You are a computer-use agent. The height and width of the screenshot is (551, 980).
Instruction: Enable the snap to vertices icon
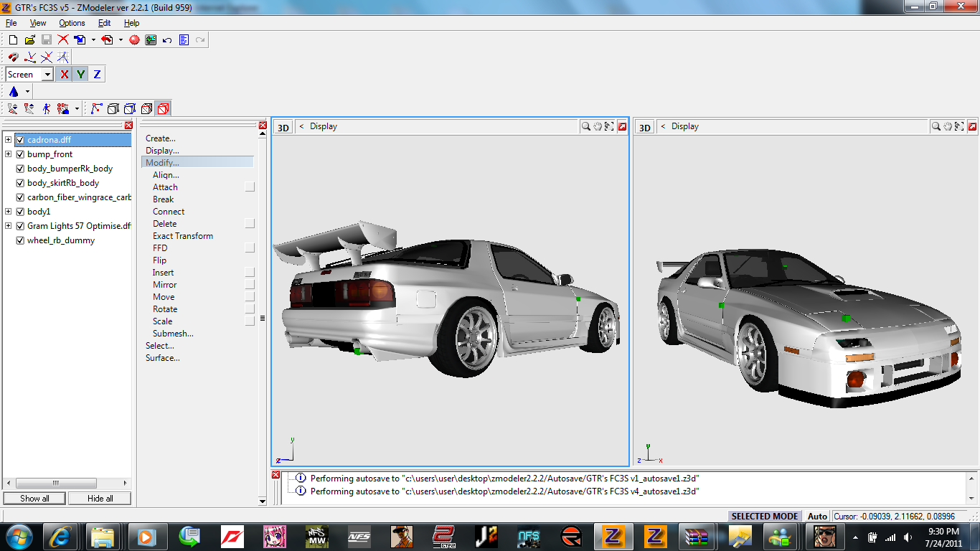tap(30, 57)
